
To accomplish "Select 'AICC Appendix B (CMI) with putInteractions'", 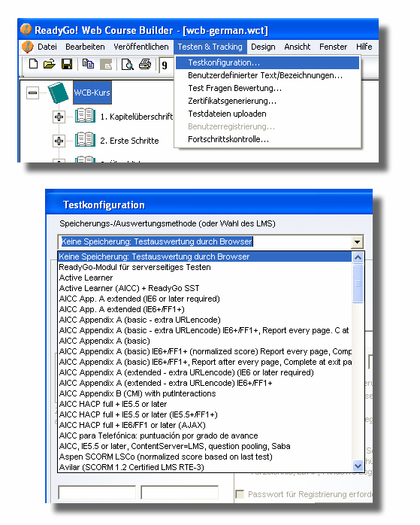I will point(205,393).
